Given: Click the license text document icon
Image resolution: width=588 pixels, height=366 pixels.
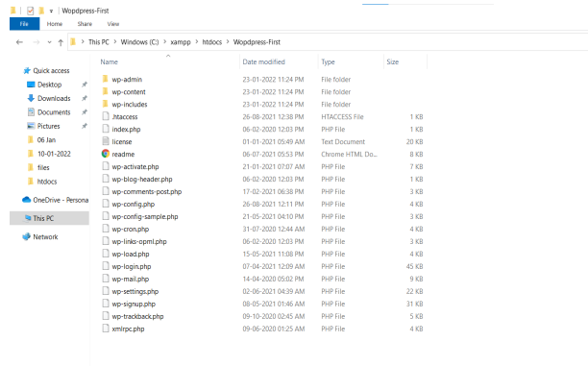Looking at the screenshot, I should click(x=106, y=141).
